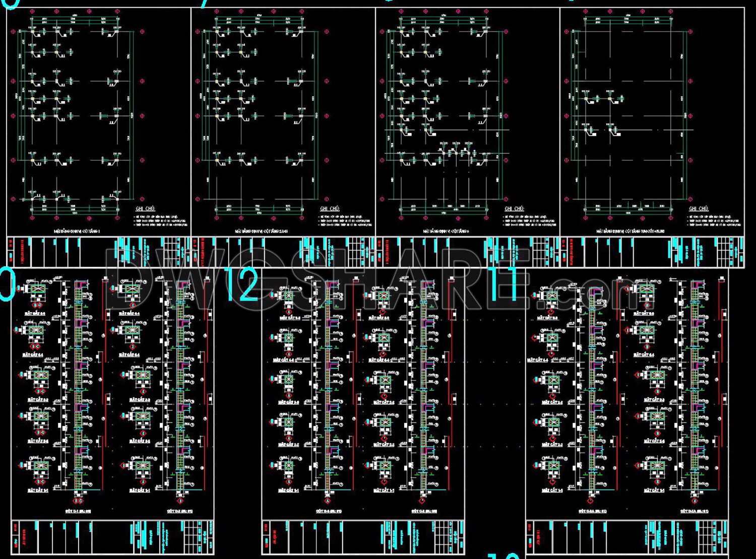Click GHI CHÚ heading in the fourth sheet

click(699, 208)
